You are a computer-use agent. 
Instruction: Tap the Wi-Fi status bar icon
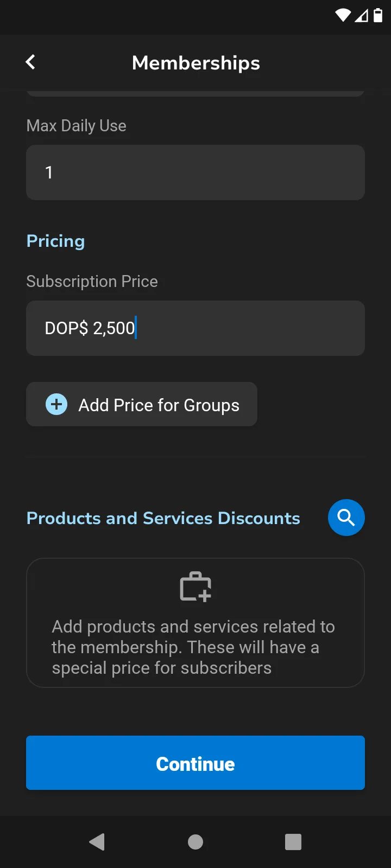(343, 16)
